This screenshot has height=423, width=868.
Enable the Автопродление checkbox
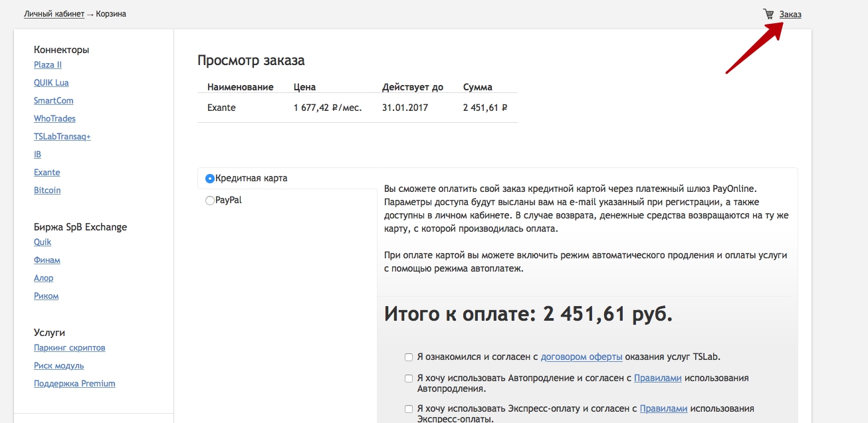pos(409,379)
